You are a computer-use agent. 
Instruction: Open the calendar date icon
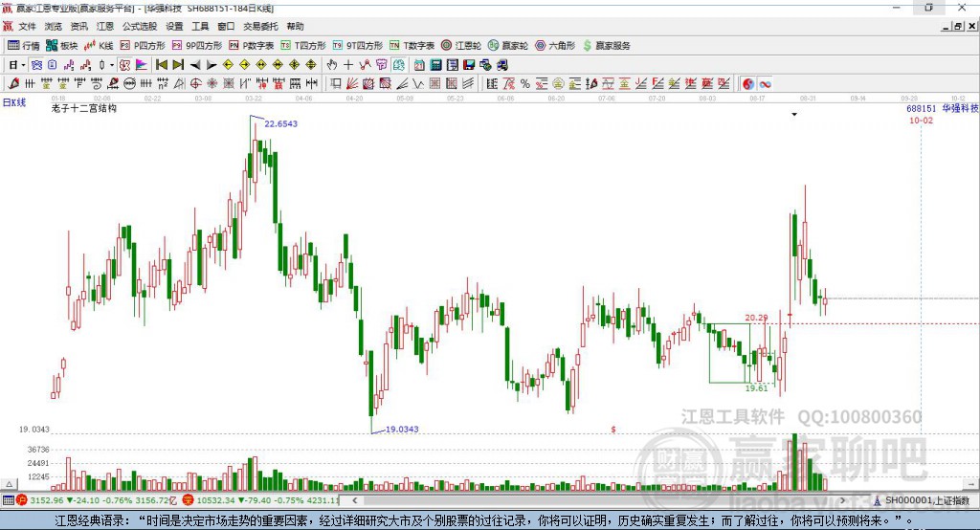(419, 65)
